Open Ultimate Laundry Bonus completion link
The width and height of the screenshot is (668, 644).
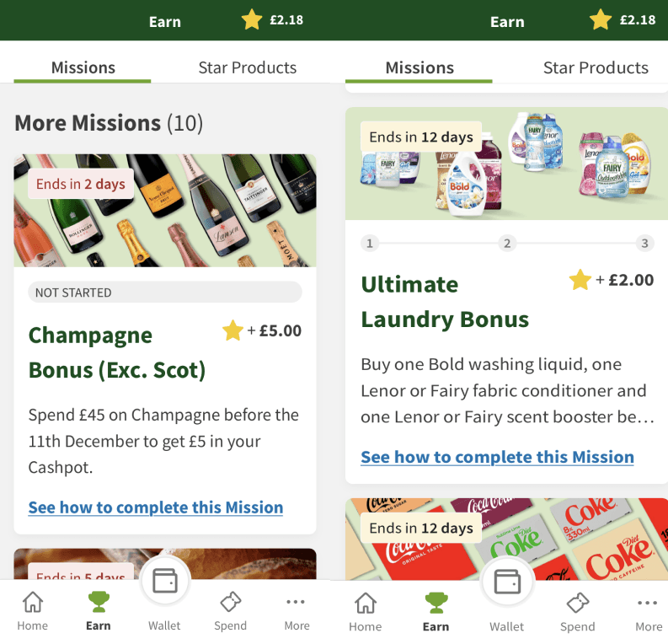tap(497, 457)
